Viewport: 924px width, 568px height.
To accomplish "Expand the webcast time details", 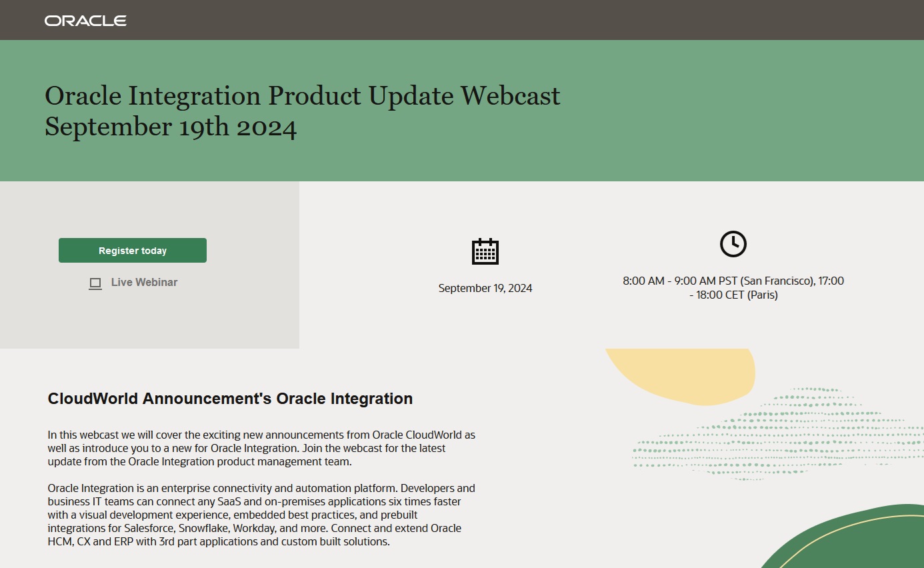I will pyautogui.click(x=733, y=287).
